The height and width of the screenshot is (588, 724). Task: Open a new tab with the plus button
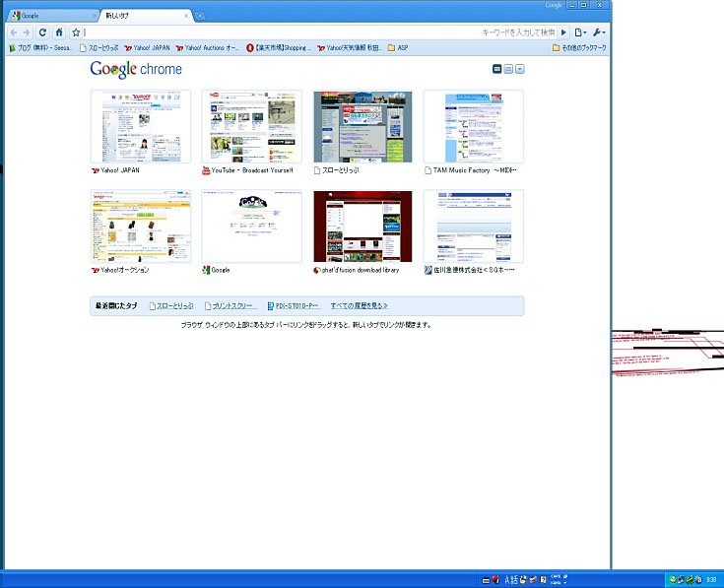[x=200, y=16]
